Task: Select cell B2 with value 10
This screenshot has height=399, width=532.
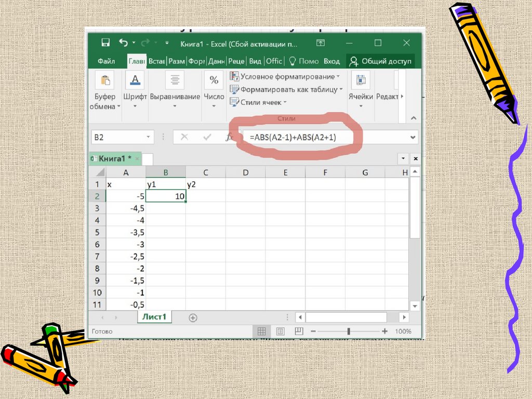Action: 166,196
